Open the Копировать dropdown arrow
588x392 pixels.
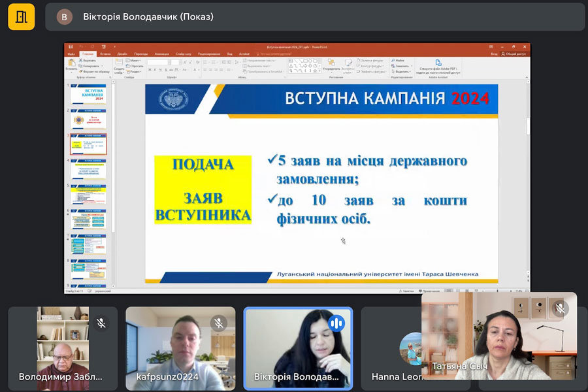tap(102, 66)
